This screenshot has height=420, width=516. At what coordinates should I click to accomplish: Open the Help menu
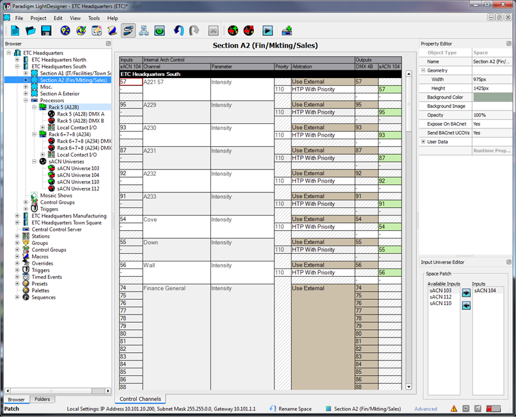[x=113, y=18]
